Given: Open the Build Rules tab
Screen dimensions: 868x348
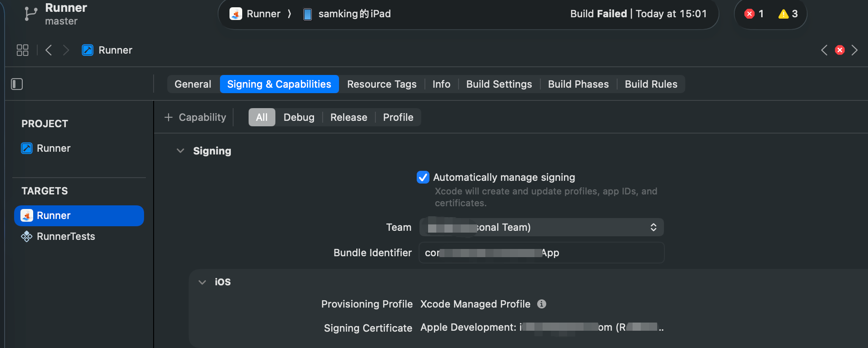Looking at the screenshot, I should 651,84.
